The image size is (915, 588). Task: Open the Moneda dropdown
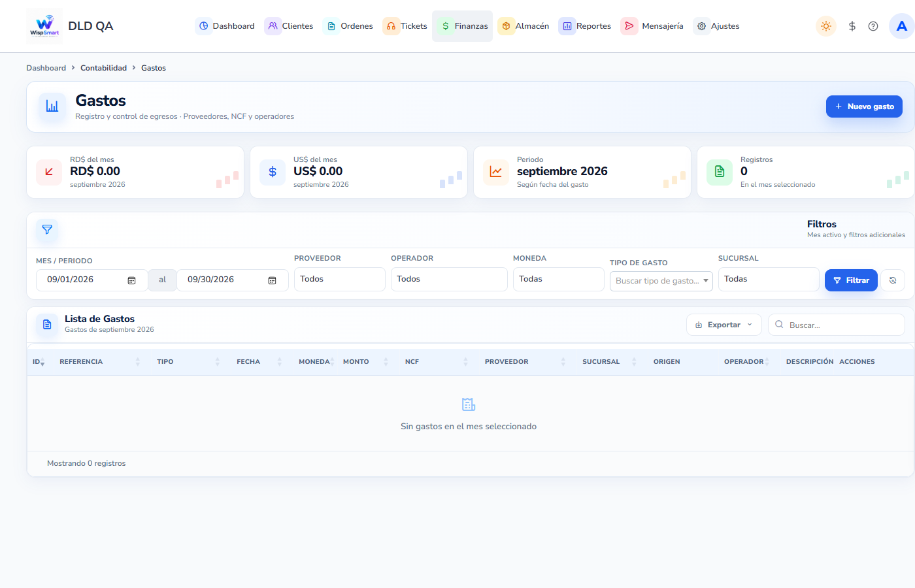click(559, 279)
